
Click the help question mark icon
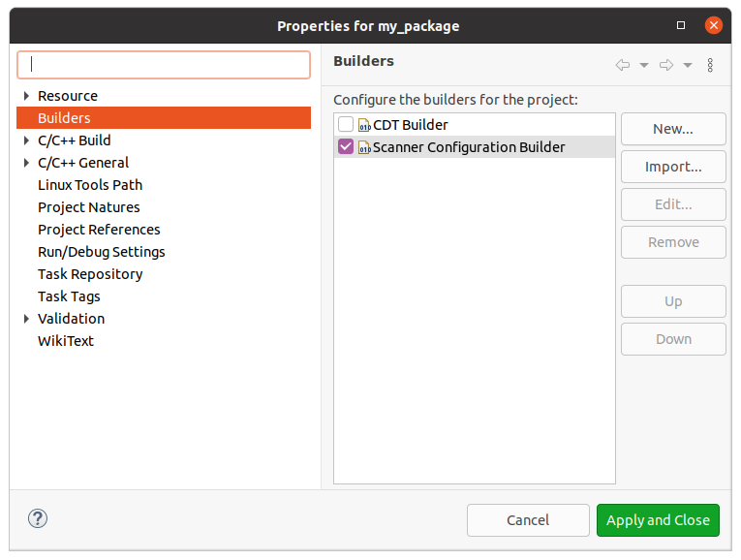pos(38,519)
